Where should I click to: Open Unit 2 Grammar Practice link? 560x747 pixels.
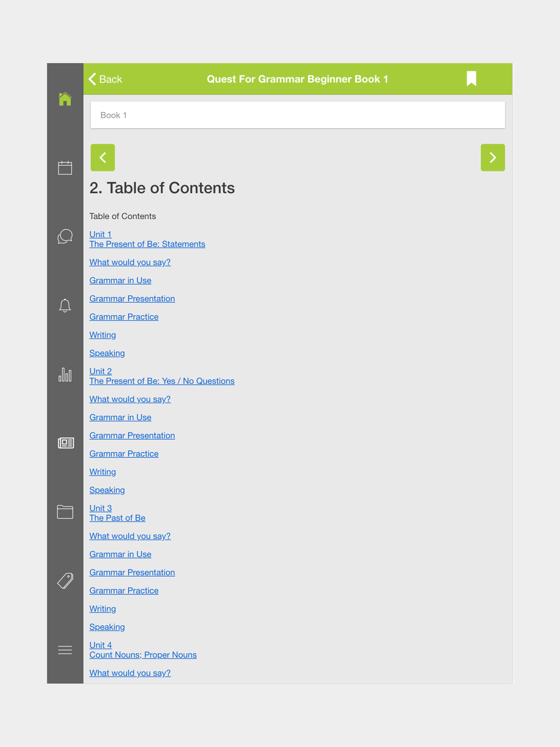(x=124, y=454)
